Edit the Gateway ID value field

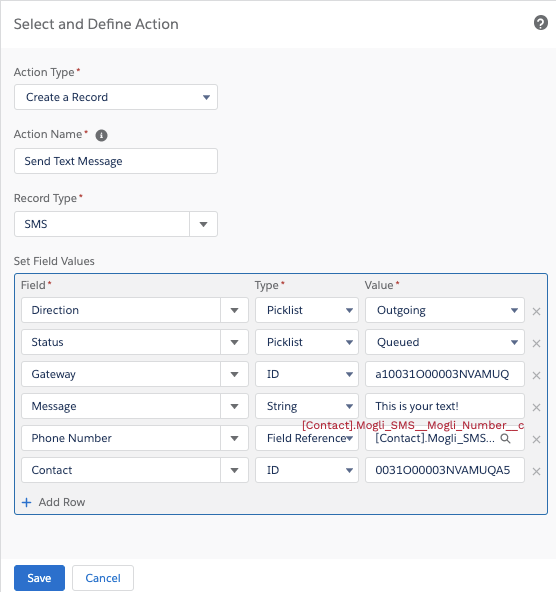[x=445, y=374]
